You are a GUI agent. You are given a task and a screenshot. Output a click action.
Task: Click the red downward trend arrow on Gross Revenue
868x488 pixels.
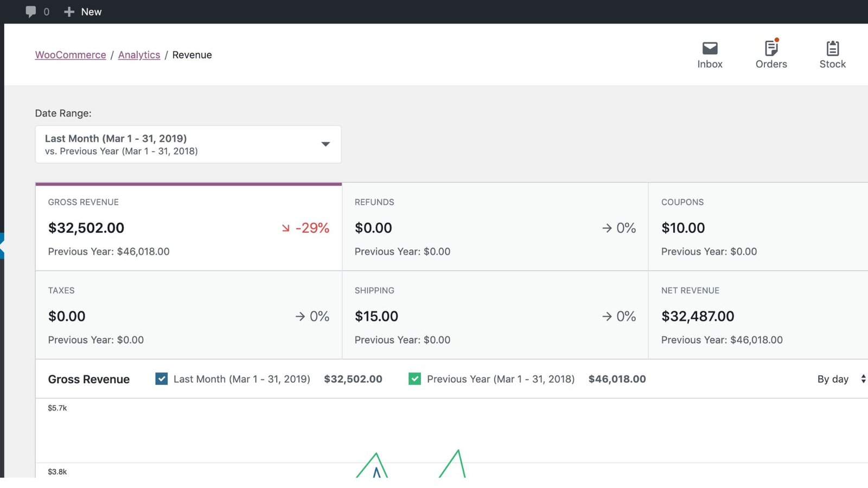(285, 228)
